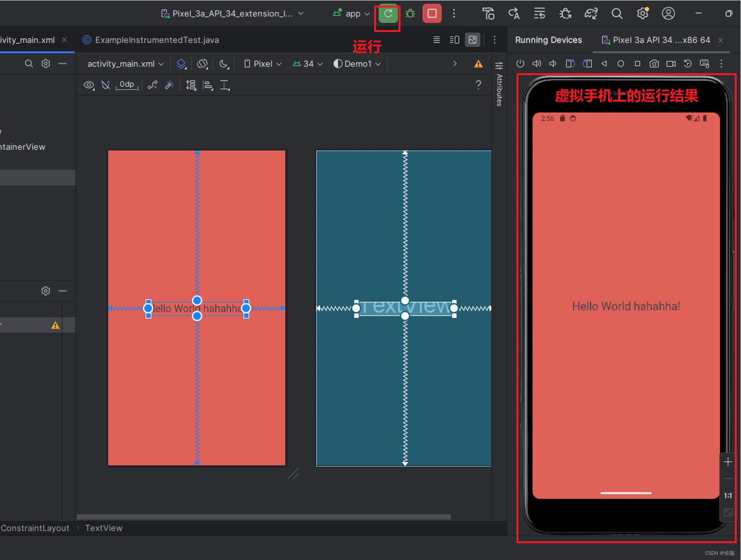Open the Pack tool
The width and height of the screenshot is (741, 560).
[x=191, y=85]
